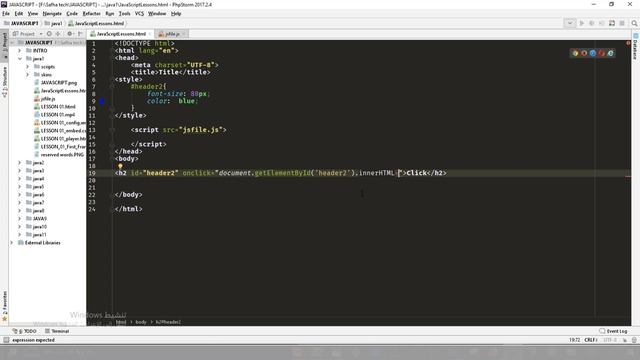Click the Stop icon in toolbar
The width and height of the screenshot is (640, 360).
(x=622, y=23)
